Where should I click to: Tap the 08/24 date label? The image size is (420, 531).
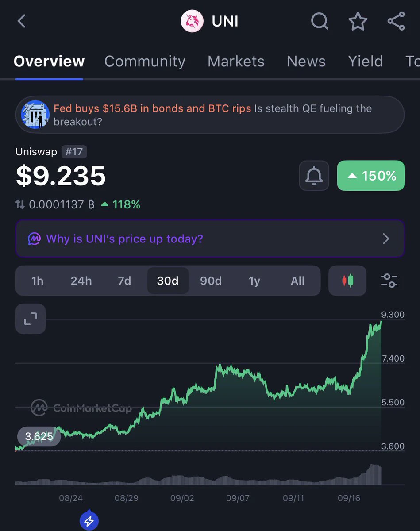(x=71, y=498)
